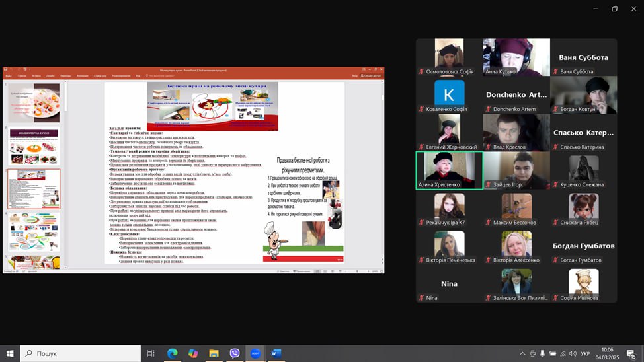Click the Пошук taskbar search box

[79, 353]
